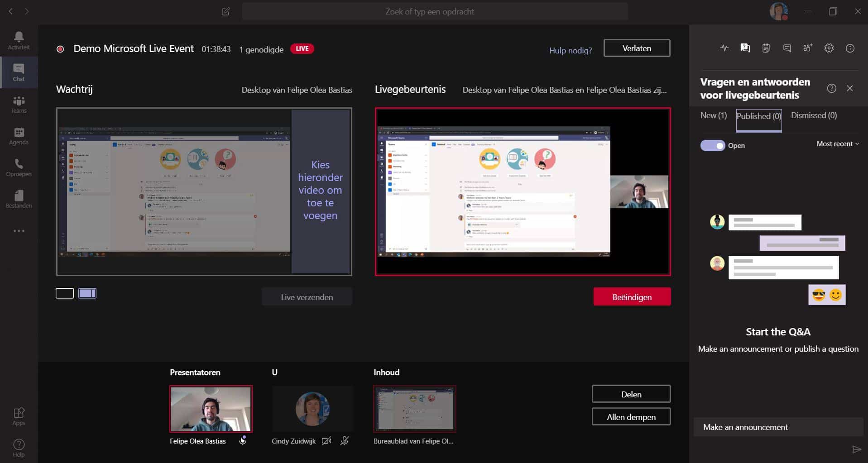Click the Delen button
This screenshot has height=463, width=868.
click(x=631, y=394)
